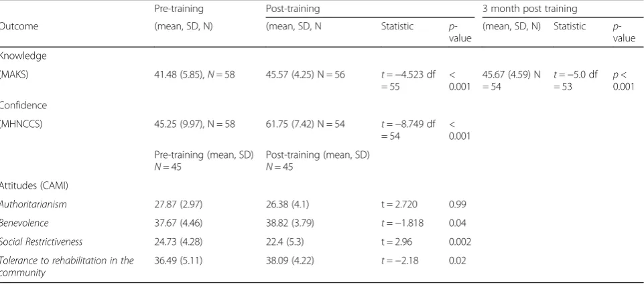Viewport: 644px width, 285px height.
Task: Select Tolerance to rehabilitation row label
Action: [x=67, y=266]
